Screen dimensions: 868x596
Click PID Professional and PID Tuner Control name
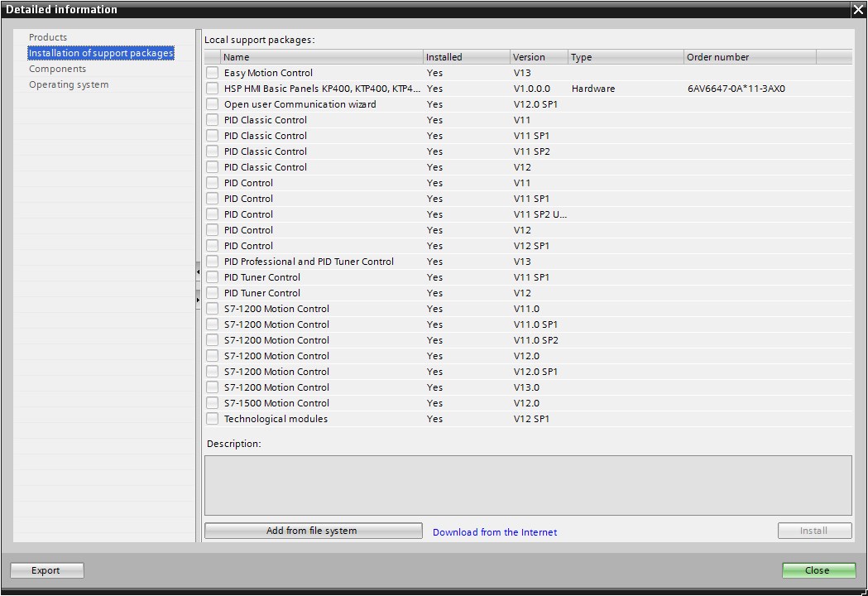pyautogui.click(x=309, y=262)
